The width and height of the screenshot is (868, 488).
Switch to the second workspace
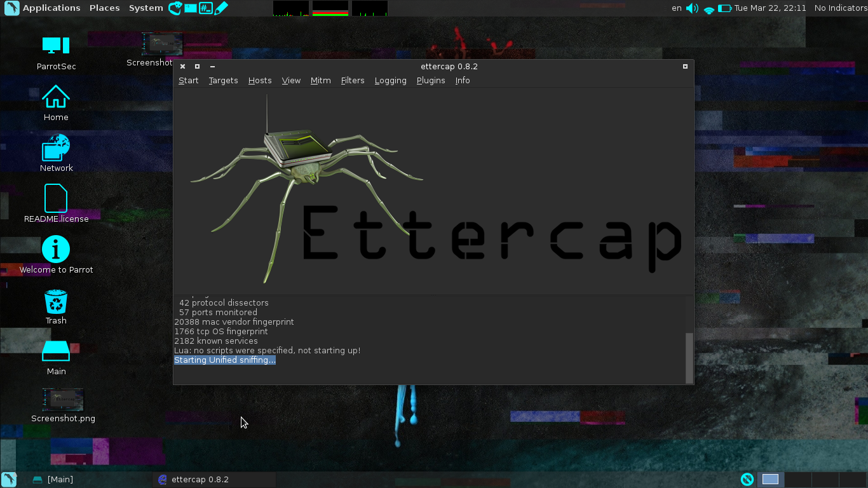(798, 480)
